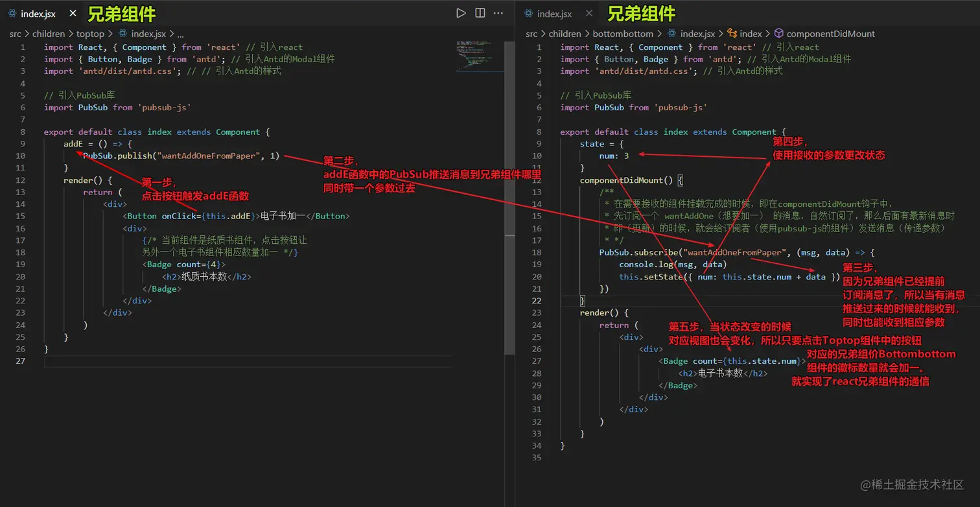The width and height of the screenshot is (980, 507).
Task: Click line number 35 in the right editor
Action: point(536,458)
